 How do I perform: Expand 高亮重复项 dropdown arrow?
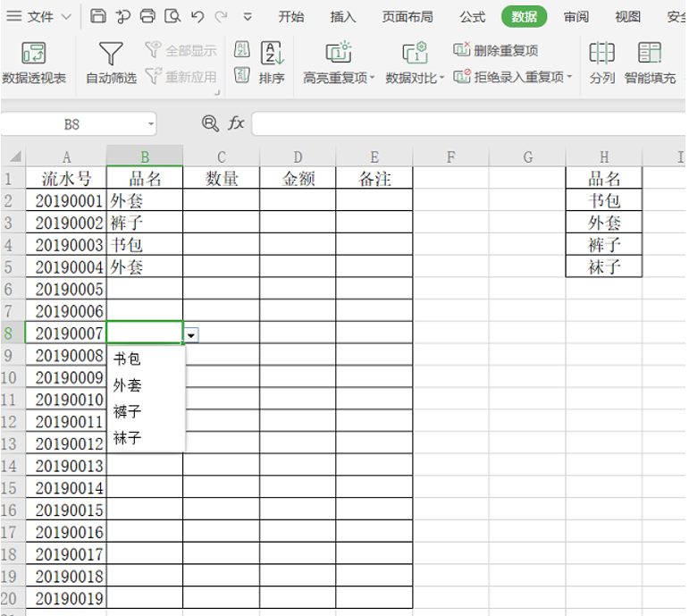tap(372, 78)
